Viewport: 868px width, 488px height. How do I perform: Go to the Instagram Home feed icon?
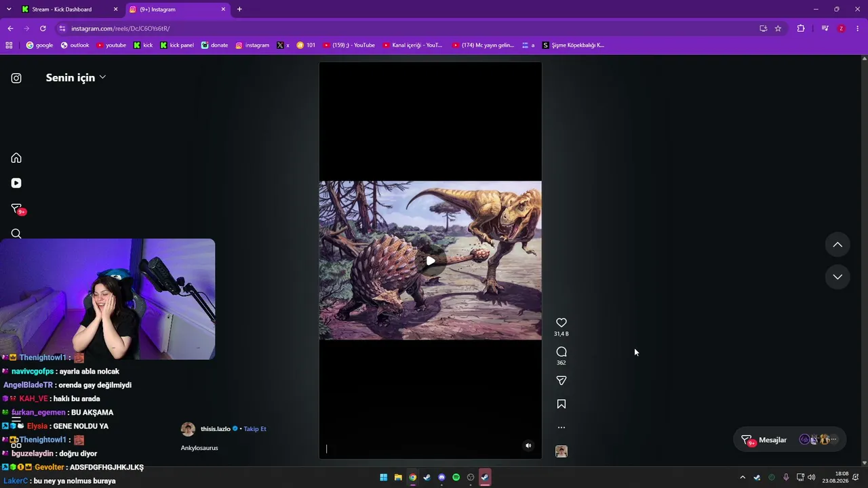pos(16,158)
